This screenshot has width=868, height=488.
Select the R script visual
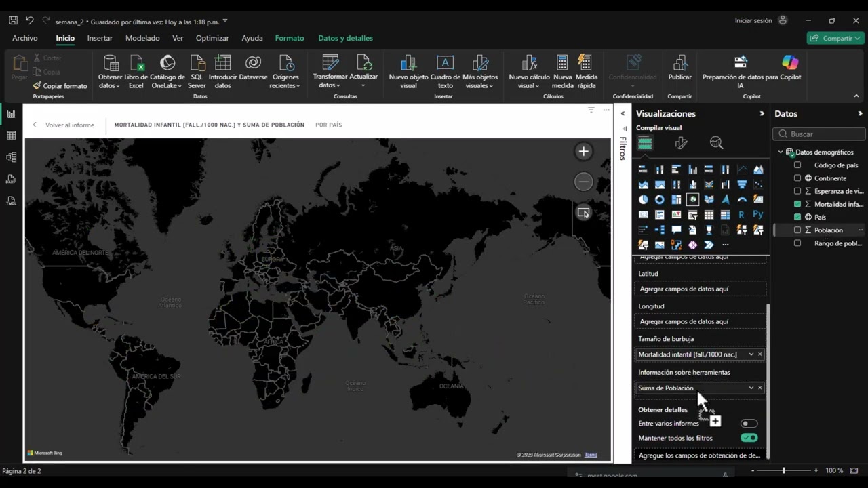pyautogui.click(x=742, y=215)
